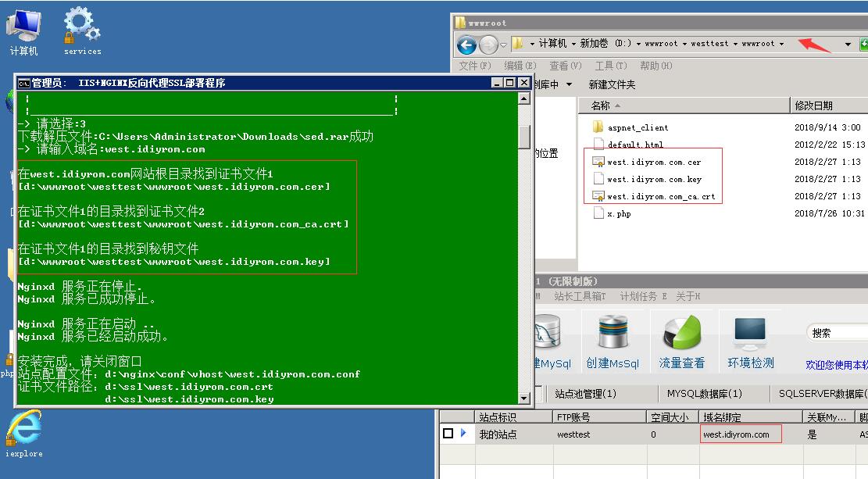This screenshot has width=868, height=479.
Task: Click the 新建文件夹 button
Action: click(x=612, y=84)
